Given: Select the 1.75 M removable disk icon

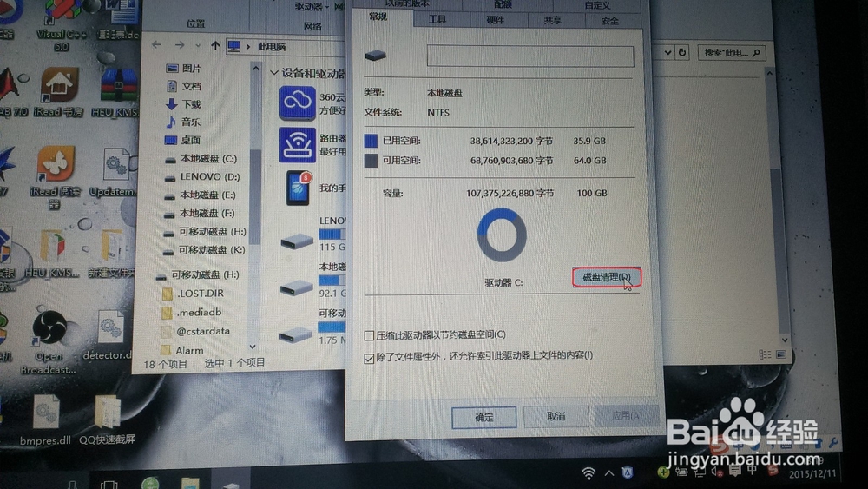Looking at the screenshot, I should tap(295, 334).
